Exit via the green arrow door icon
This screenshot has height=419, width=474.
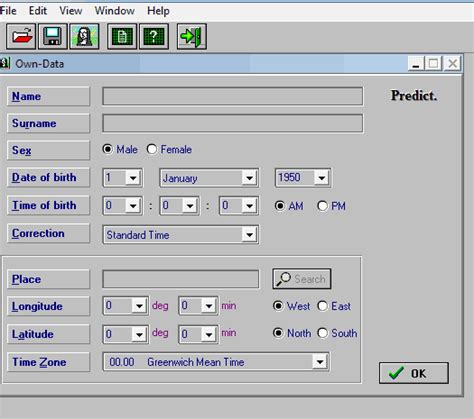point(192,36)
